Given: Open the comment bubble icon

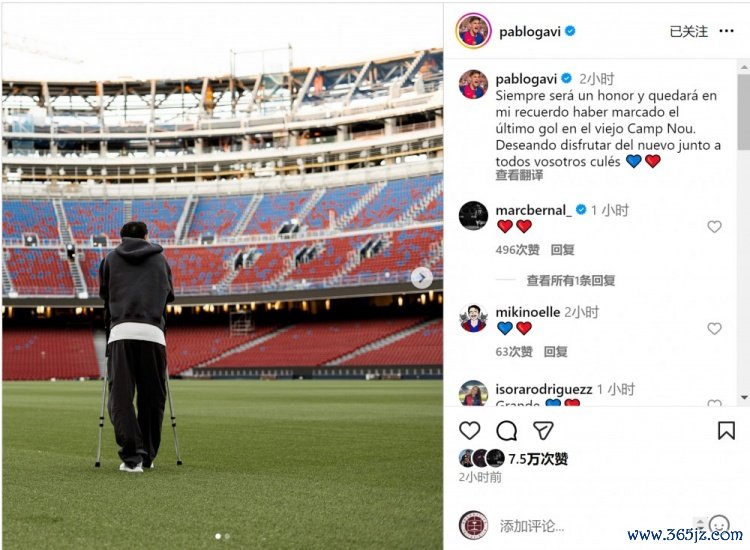Looking at the screenshot, I should (x=507, y=431).
